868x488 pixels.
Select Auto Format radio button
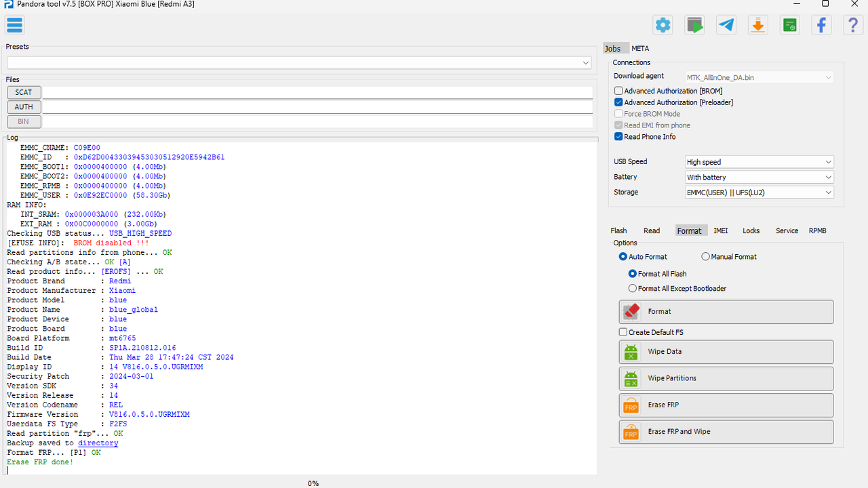[623, 257]
